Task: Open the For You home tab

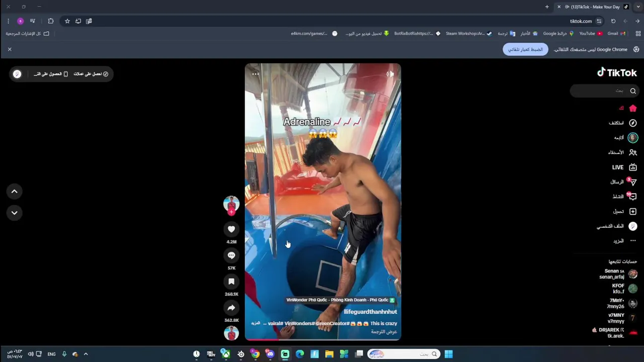Action: [628, 108]
